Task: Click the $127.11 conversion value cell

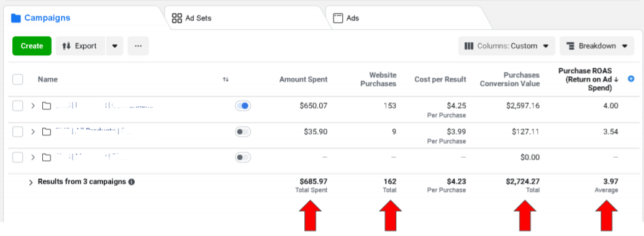Action: (x=526, y=132)
